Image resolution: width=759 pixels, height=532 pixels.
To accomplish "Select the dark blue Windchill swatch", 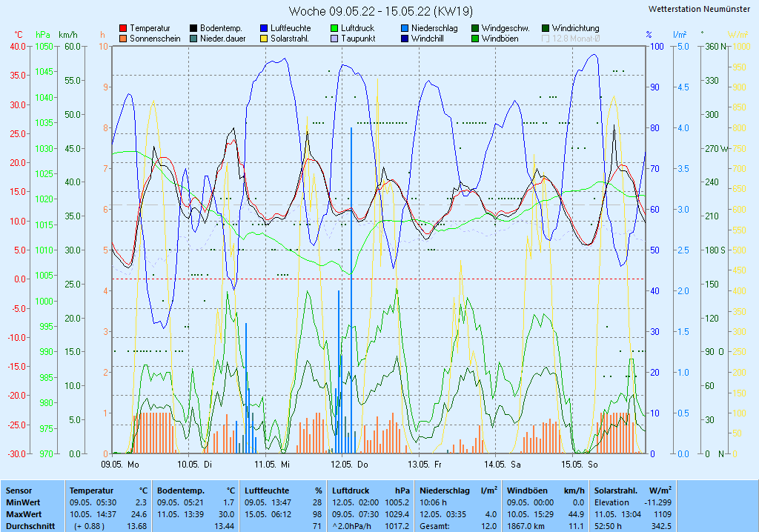I will (405, 39).
